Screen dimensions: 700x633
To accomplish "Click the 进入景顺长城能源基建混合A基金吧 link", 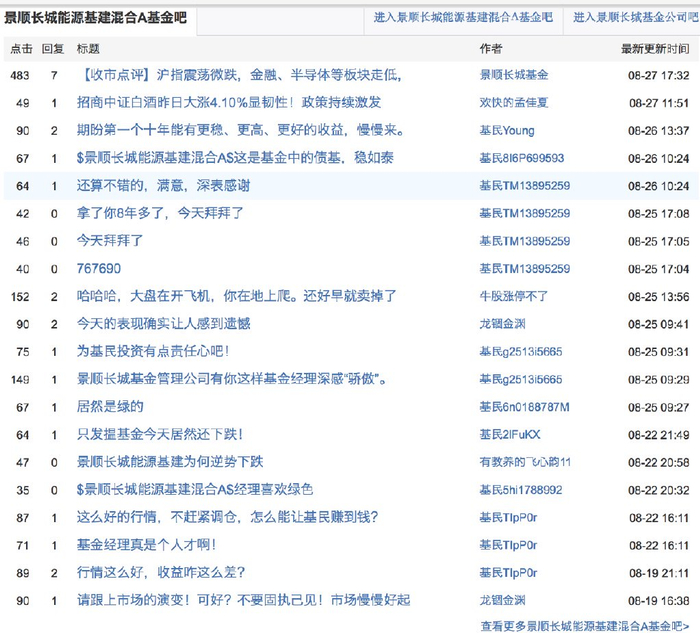I will 463,17.
